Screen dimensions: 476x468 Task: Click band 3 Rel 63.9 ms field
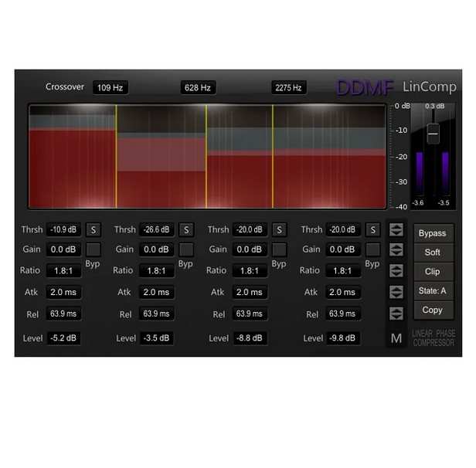250,314
